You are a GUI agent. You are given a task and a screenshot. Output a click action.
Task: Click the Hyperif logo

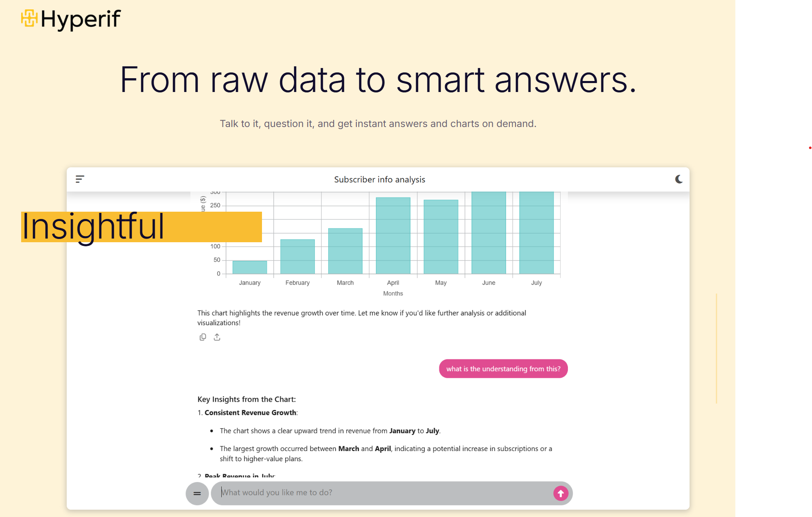71,19
